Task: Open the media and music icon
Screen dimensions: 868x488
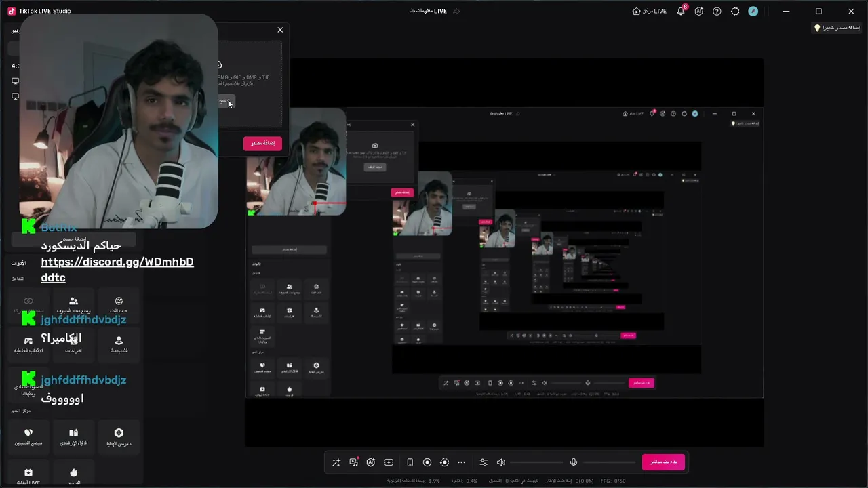Action: (354, 462)
